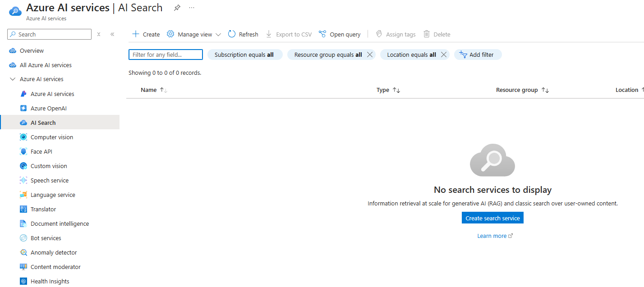Viewport: 644px width, 287px height.
Task: Open the Location equals all filter
Action: point(411,55)
